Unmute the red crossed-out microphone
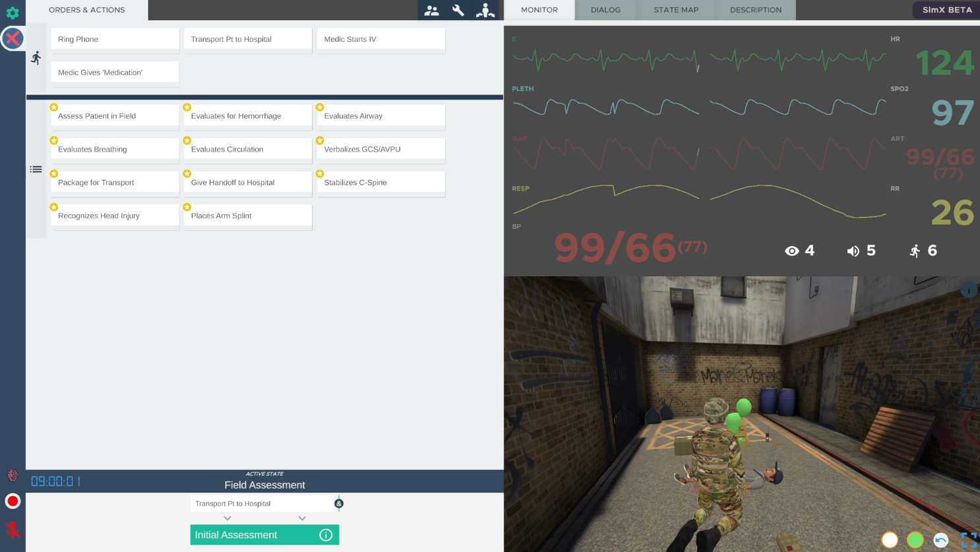The image size is (980, 552). point(13,530)
